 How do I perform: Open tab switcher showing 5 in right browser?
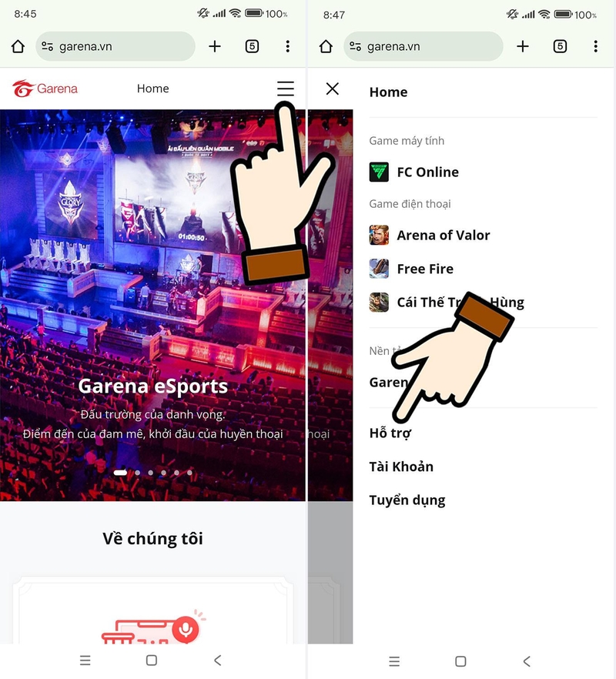click(x=560, y=46)
